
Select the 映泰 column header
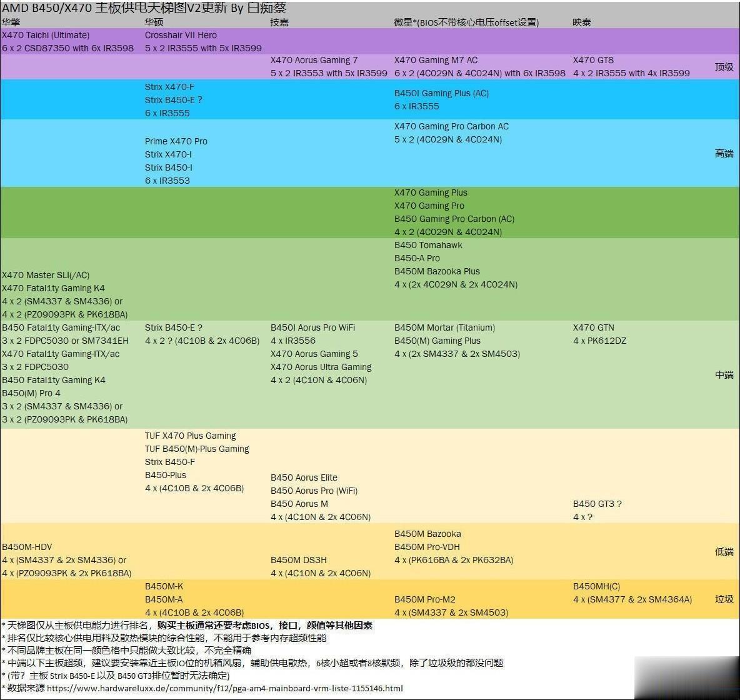click(582, 22)
